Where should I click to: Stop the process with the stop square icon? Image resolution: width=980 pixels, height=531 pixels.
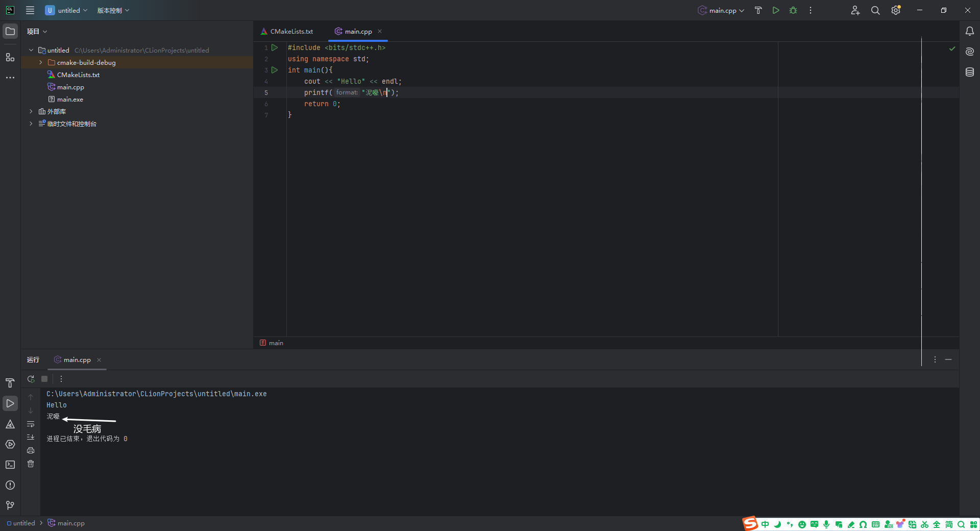click(44, 379)
